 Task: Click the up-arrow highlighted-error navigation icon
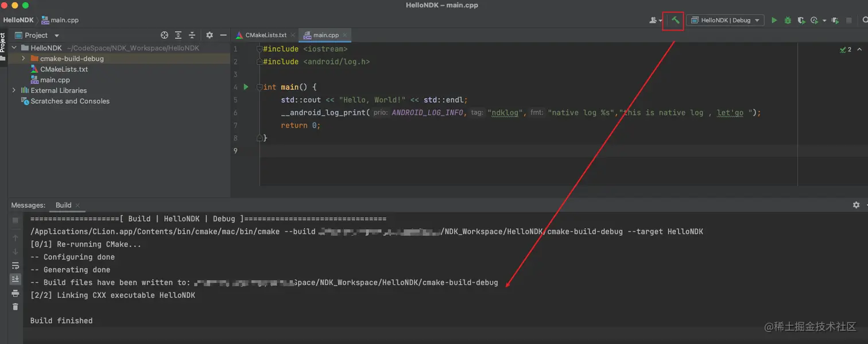tap(859, 49)
